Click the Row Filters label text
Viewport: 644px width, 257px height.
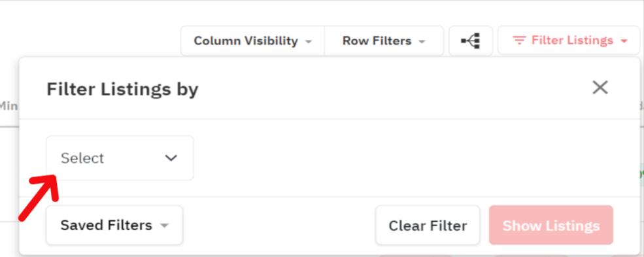377,41
